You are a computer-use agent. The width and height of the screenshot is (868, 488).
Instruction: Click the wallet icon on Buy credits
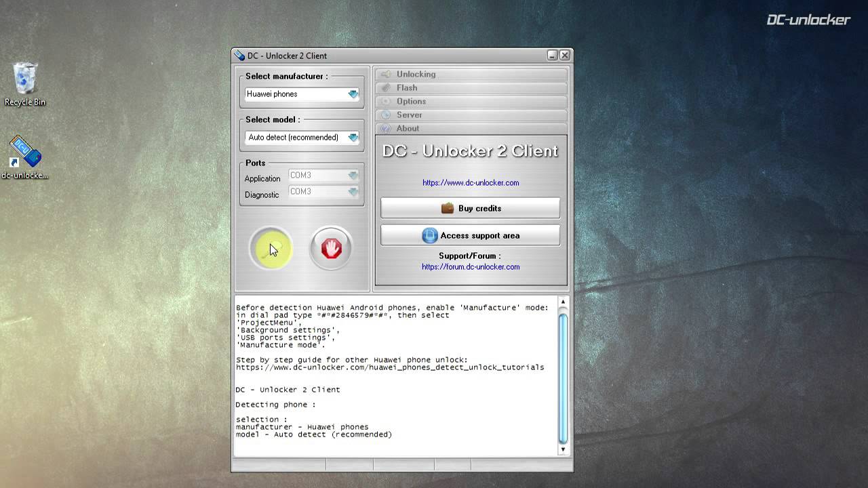tap(448, 208)
